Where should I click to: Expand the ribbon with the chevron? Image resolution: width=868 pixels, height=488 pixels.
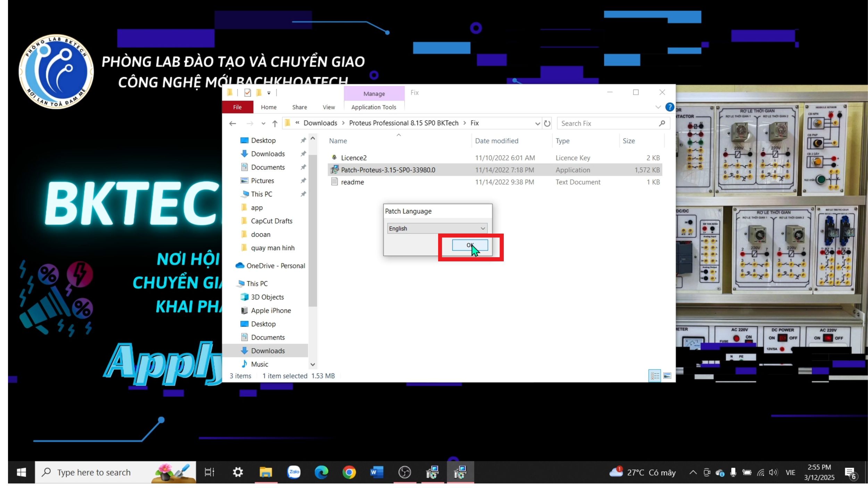pyautogui.click(x=658, y=107)
